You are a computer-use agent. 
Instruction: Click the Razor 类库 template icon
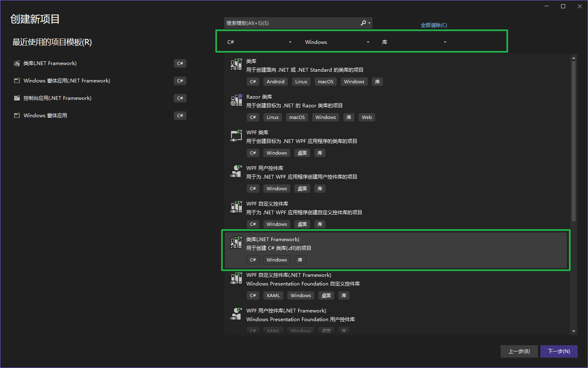pyautogui.click(x=236, y=100)
